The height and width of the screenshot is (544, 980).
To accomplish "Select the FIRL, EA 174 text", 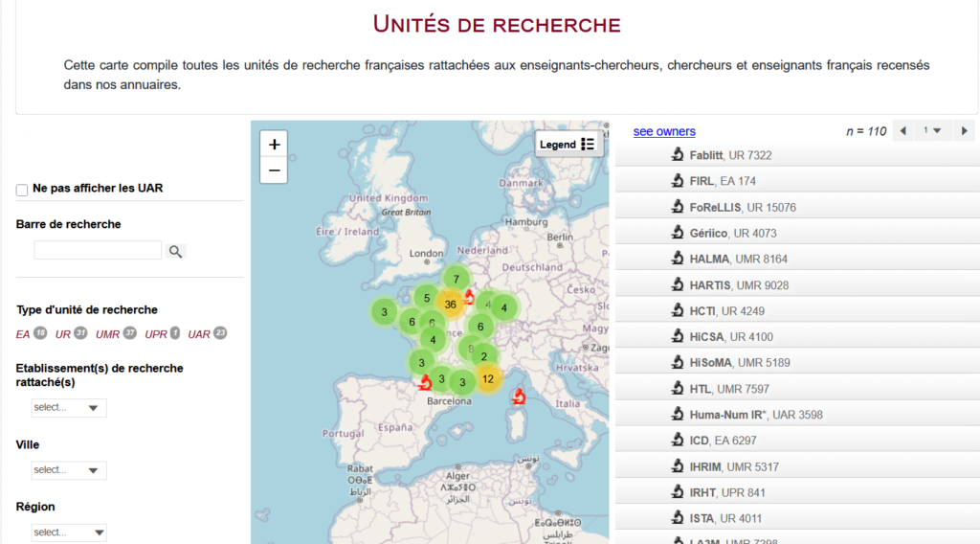I will [x=723, y=181].
